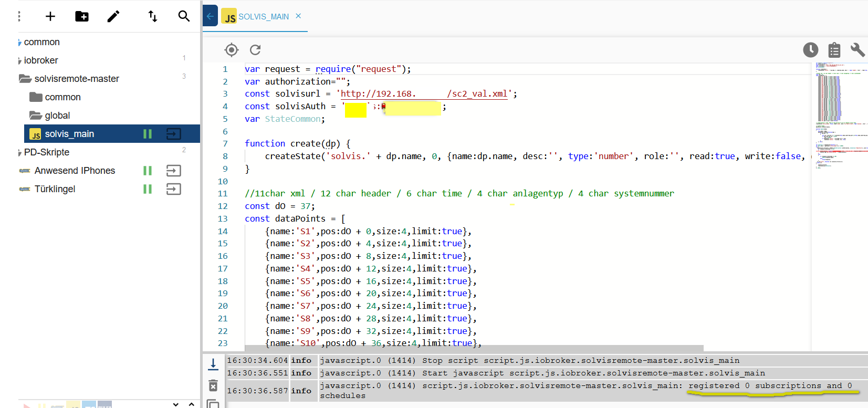Open the clipboard list icon in editor toolbar
The image size is (868, 408).
834,50
